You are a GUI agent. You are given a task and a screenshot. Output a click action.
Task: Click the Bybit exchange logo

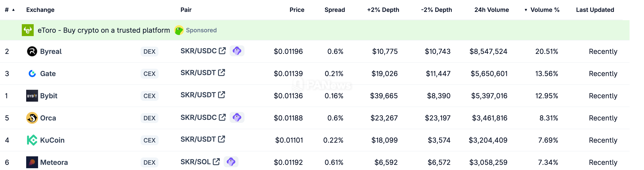tap(32, 96)
